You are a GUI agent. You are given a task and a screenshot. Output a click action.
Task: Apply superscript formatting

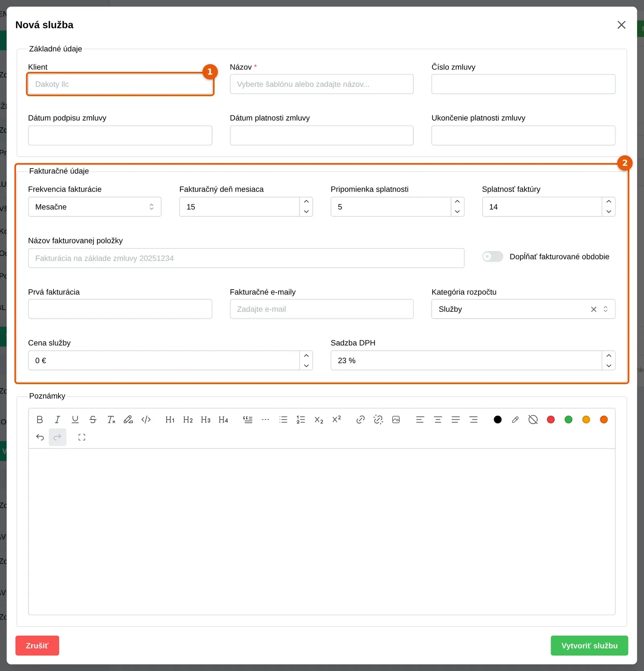[x=336, y=420]
